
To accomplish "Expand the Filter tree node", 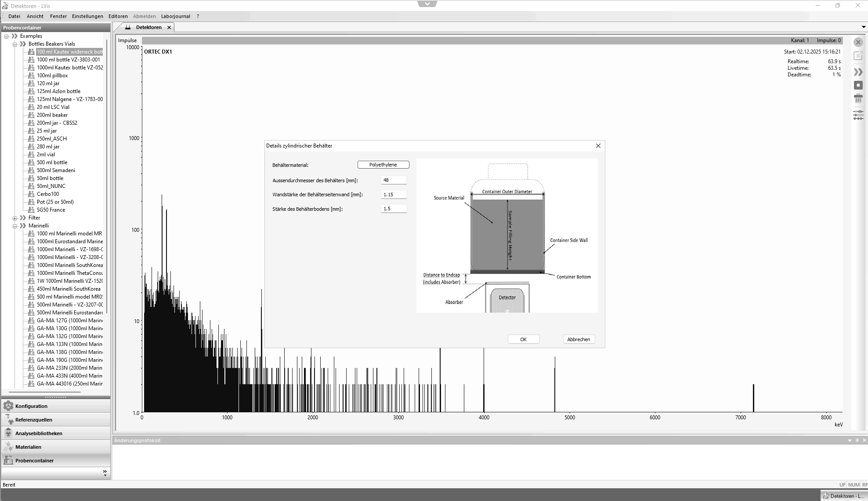I will (x=14, y=218).
